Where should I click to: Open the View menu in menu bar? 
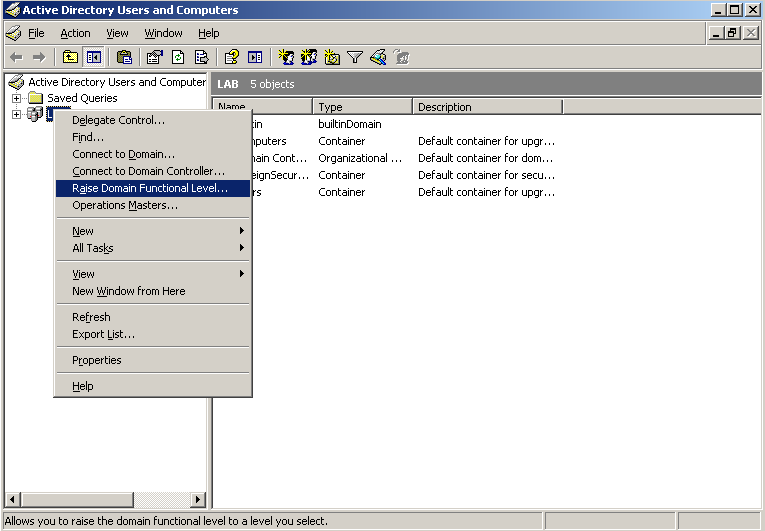pos(117,33)
